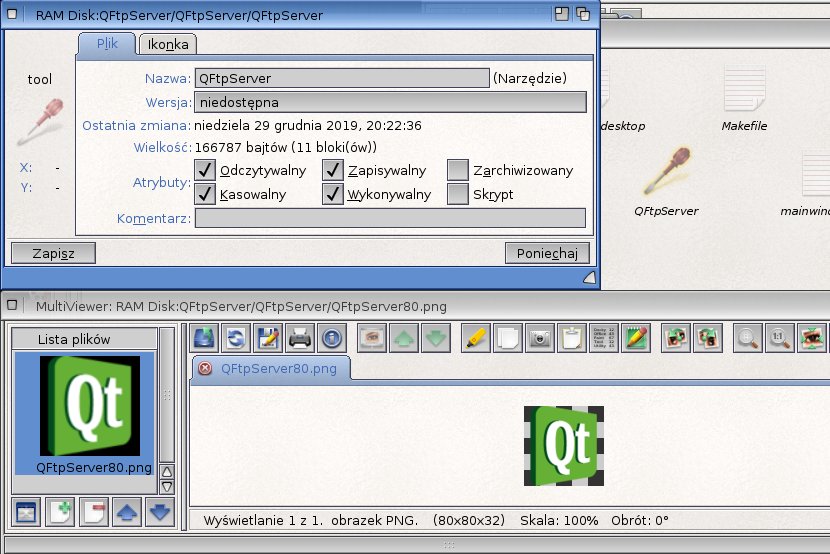Click the Wersja field showing niedostępna
Screen dimensions: 830x554
(391, 102)
